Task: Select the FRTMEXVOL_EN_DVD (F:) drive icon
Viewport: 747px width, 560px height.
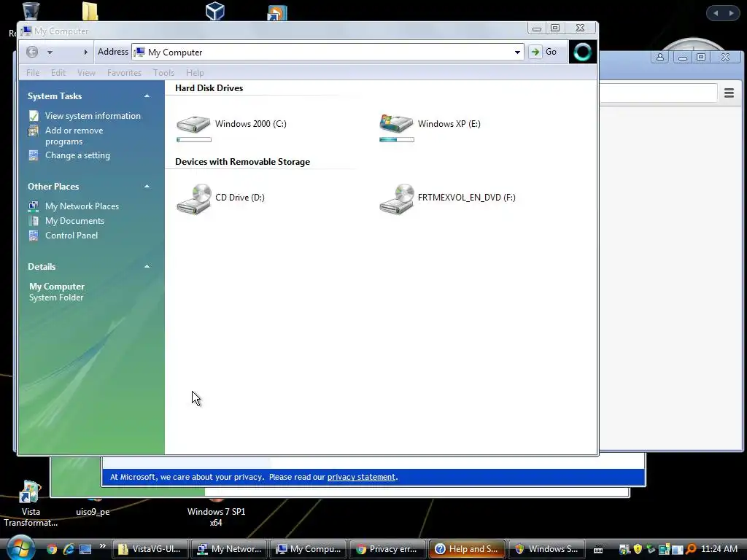Action: click(x=397, y=198)
